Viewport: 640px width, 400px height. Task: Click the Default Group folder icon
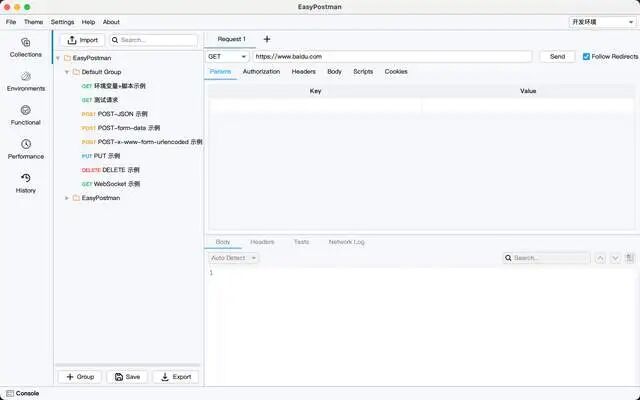[76, 72]
